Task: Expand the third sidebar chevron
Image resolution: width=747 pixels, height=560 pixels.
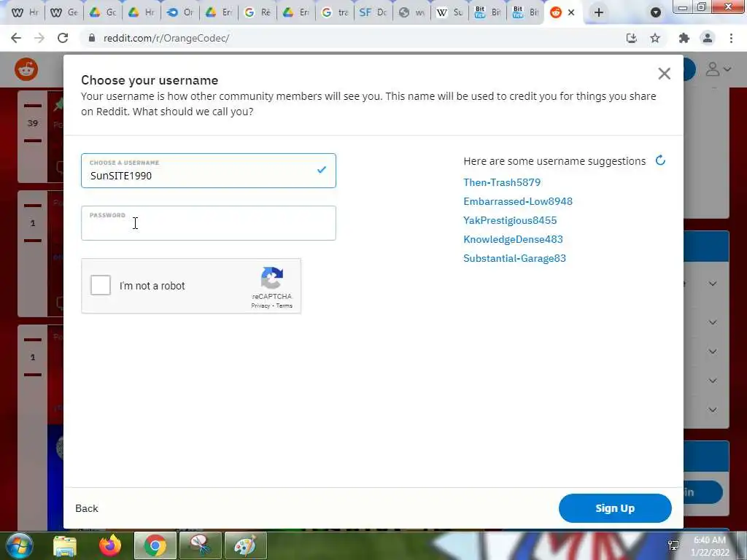Action: pyautogui.click(x=713, y=351)
